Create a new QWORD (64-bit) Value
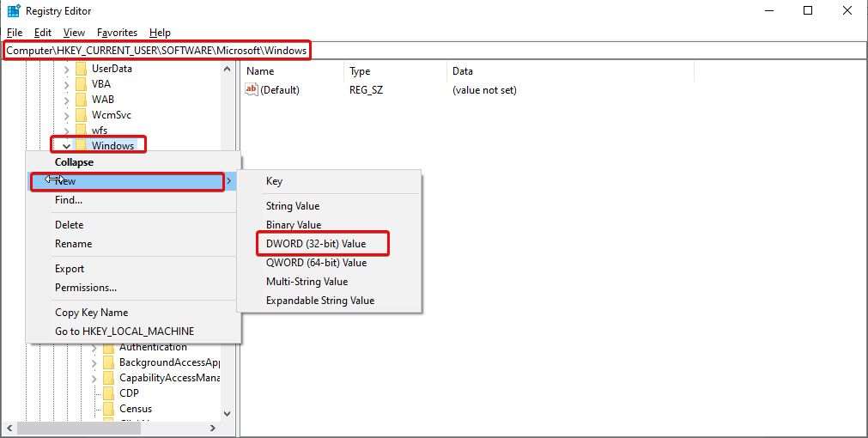The width and height of the screenshot is (868, 438). 330,263
